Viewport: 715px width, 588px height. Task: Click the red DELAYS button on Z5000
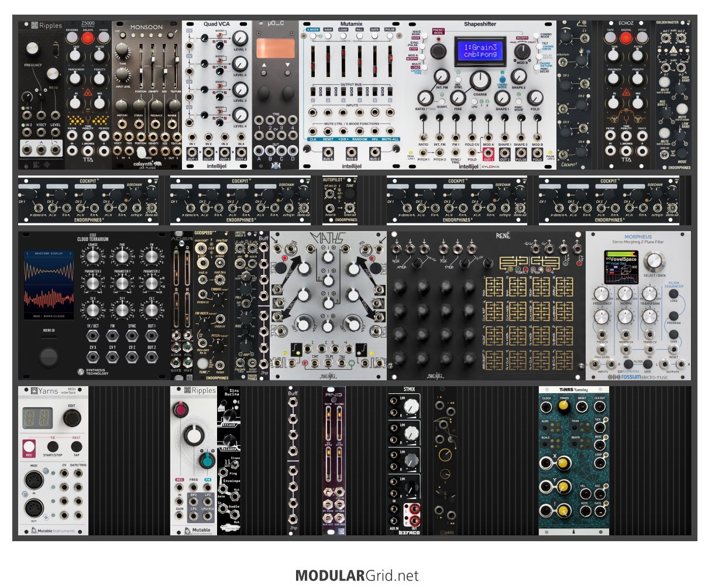click(87, 38)
